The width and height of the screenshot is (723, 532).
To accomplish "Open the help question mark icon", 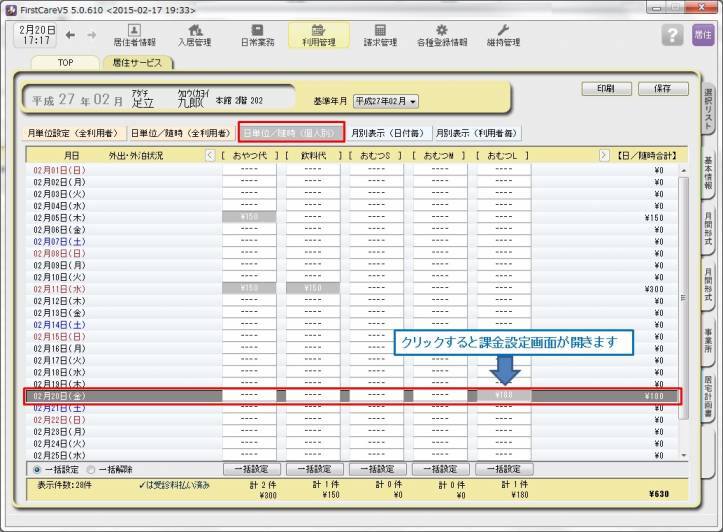I will pyautogui.click(x=672, y=35).
